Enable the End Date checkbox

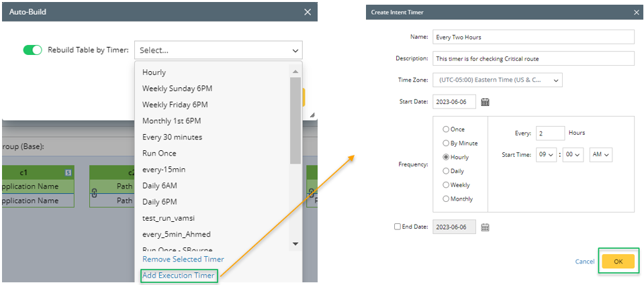(x=398, y=227)
